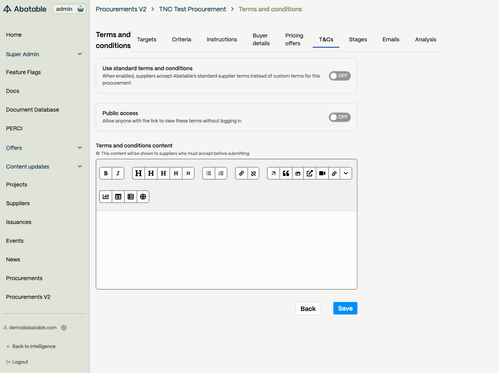The image size is (499, 373).
Task: Open Projects in the sidebar
Action: [x=16, y=184]
